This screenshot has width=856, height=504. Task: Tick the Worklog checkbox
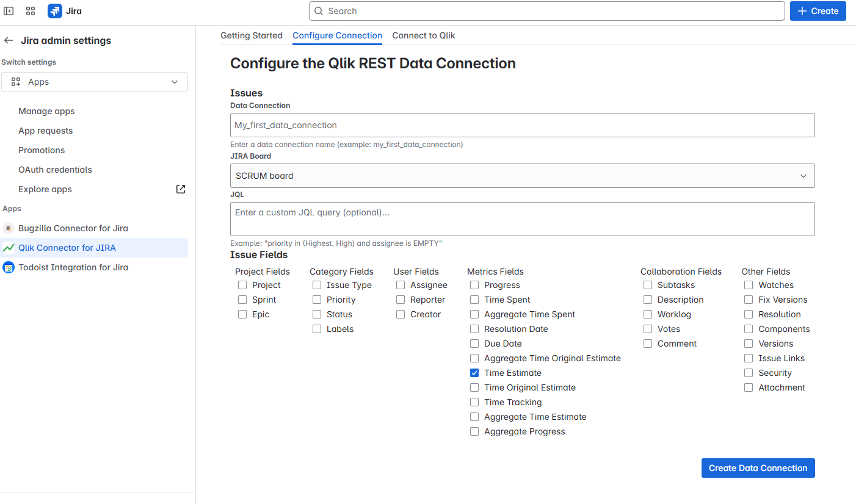(648, 314)
